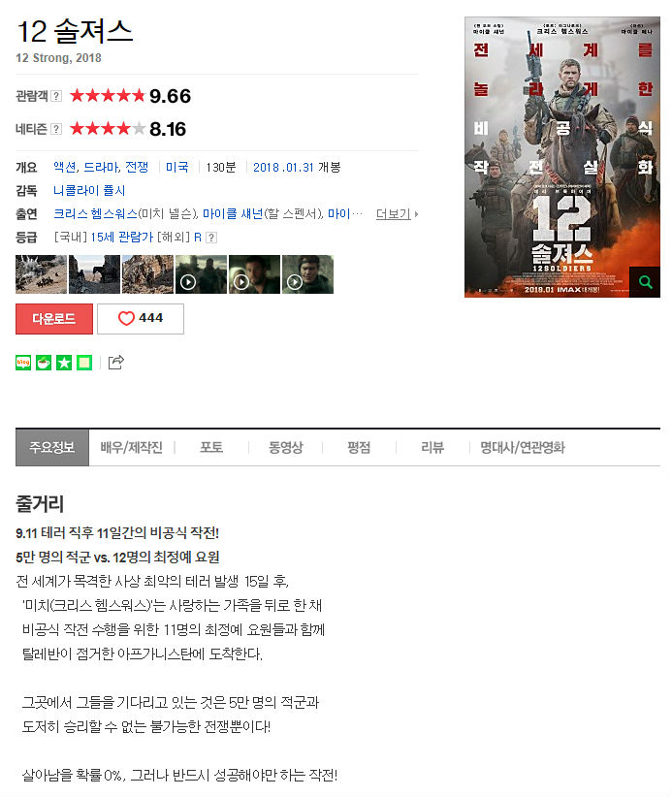Click the green square memo icon
Screen dimensions: 672x797
coord(84,363)
